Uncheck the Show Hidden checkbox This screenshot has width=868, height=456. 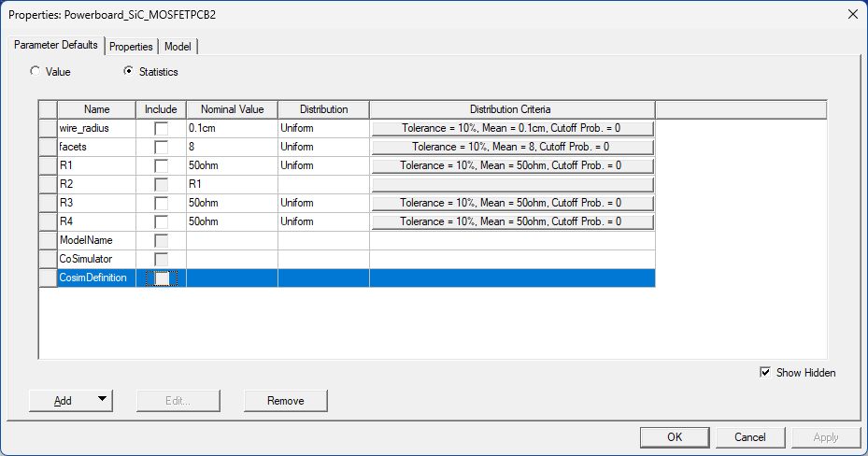click(765, 373)
